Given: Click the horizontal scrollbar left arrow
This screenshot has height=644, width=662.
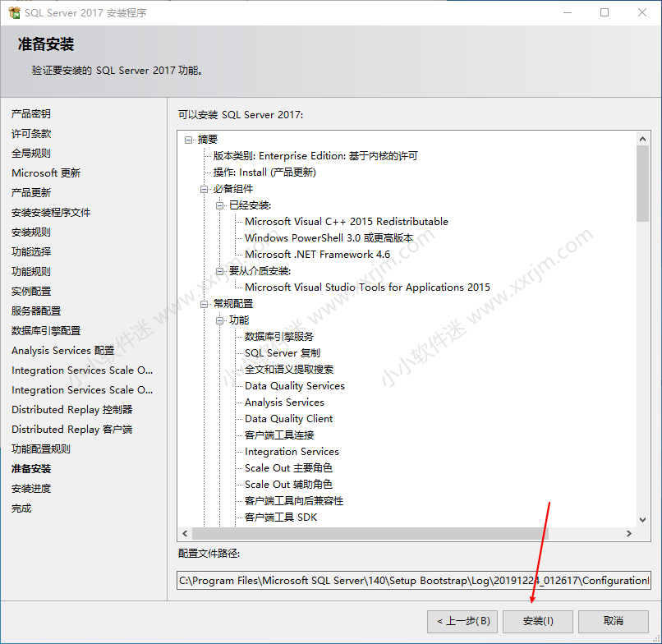Looking at the screenshot, I should (185, 533).
